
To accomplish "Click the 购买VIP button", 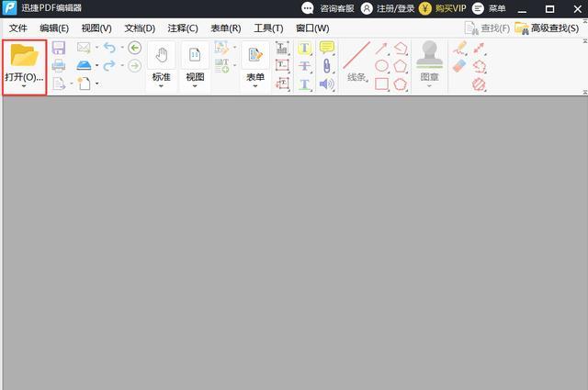I will 443,8.
